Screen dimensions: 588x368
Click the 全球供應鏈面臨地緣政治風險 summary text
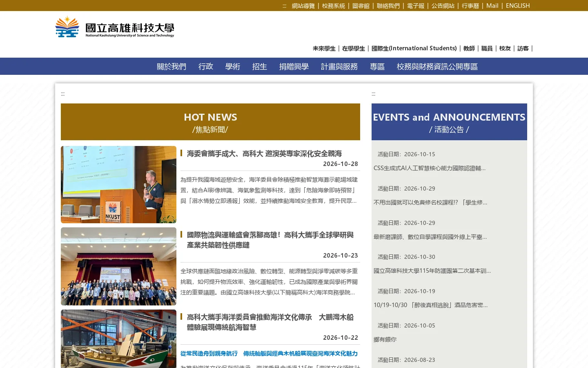tap(269, 282)
